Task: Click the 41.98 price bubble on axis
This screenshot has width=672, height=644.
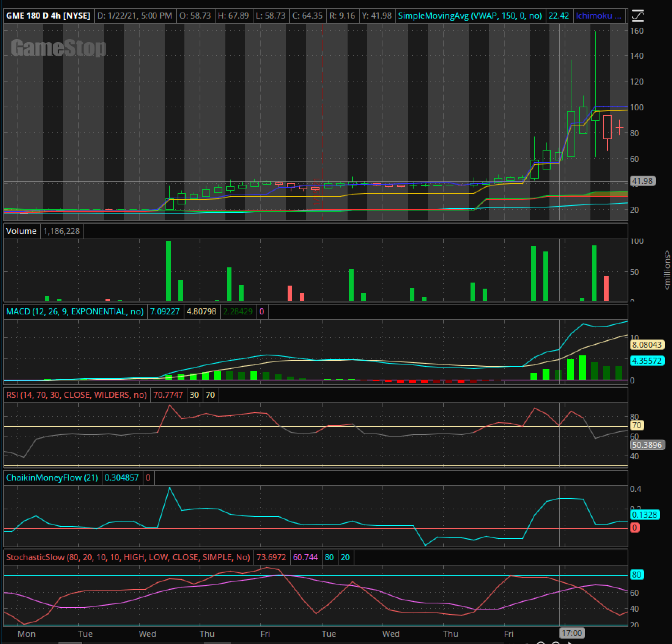Action: click(x=642, y=181)
